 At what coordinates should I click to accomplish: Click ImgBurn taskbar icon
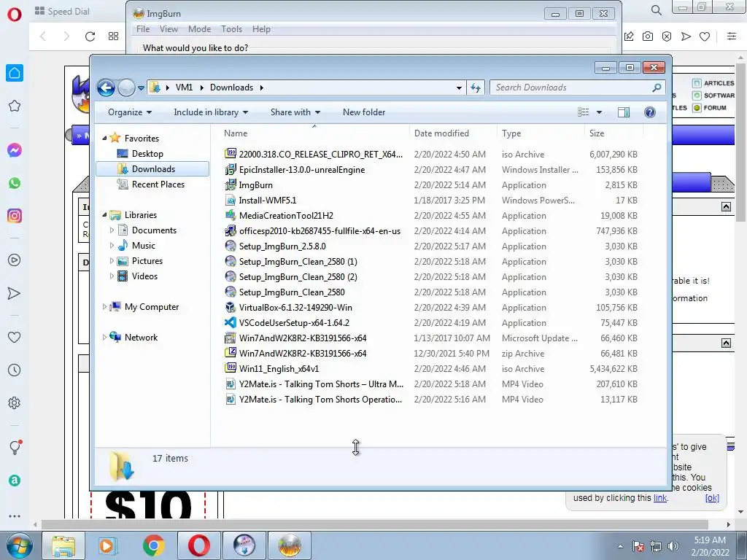click(x=289, y=545)
